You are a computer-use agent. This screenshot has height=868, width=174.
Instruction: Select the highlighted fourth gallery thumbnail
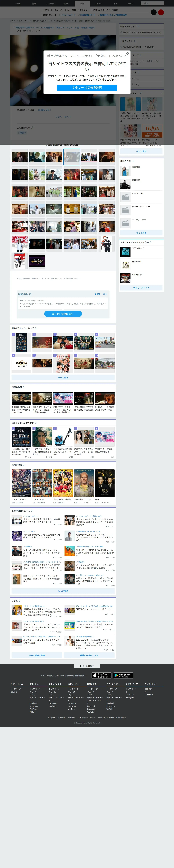tap(72, 157)
